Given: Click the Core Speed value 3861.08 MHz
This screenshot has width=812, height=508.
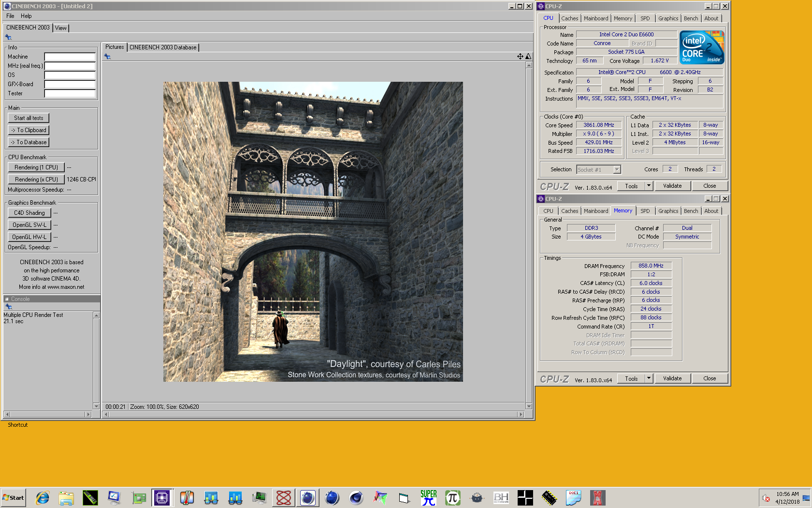Looking at the screenshot, I should (598, 125).
